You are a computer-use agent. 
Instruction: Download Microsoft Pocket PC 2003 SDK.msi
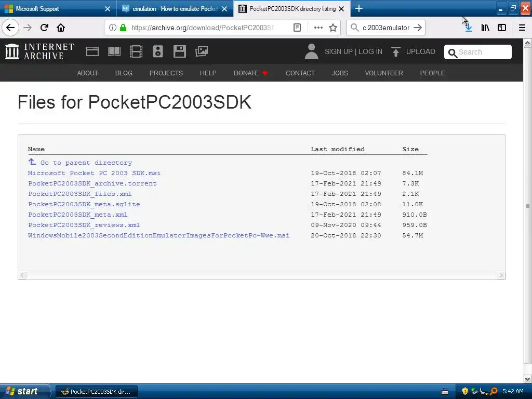click(x=95, y=173)
